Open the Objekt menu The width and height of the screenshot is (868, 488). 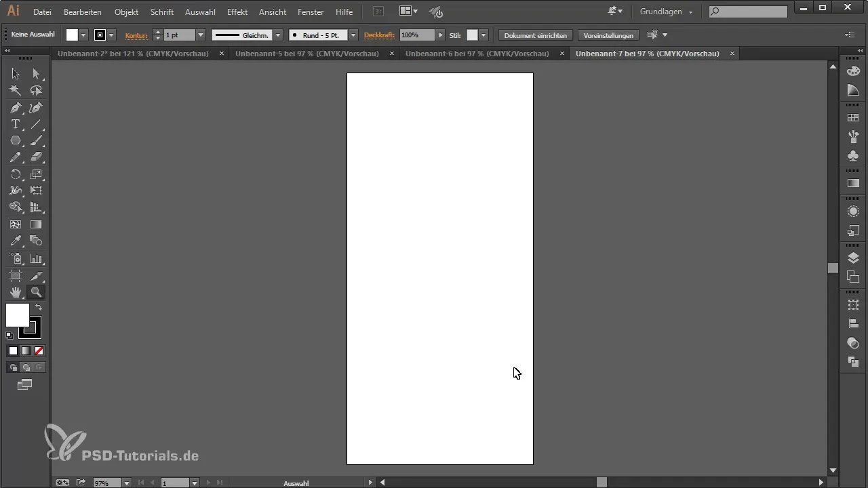pos(127,12)
